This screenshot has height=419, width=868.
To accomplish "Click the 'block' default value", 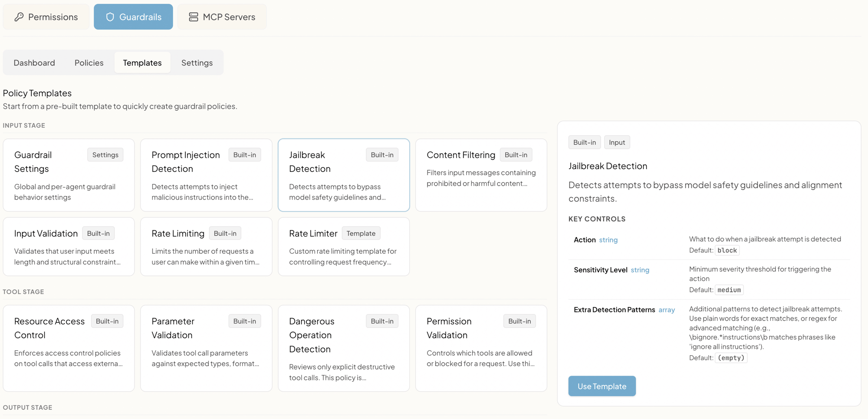I will pos(727,250).
